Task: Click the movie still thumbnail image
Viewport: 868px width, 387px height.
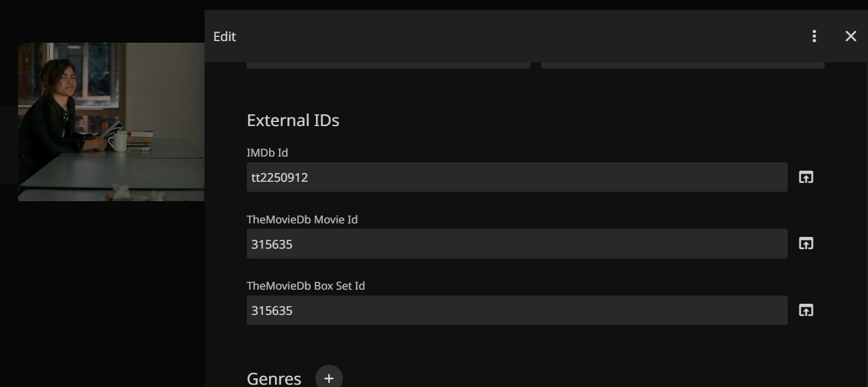Action: 111,122
